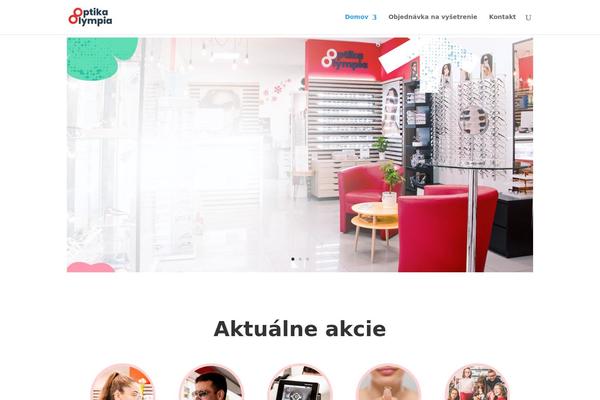Click the Optika Olympia logo

click(x=90, y=17)
